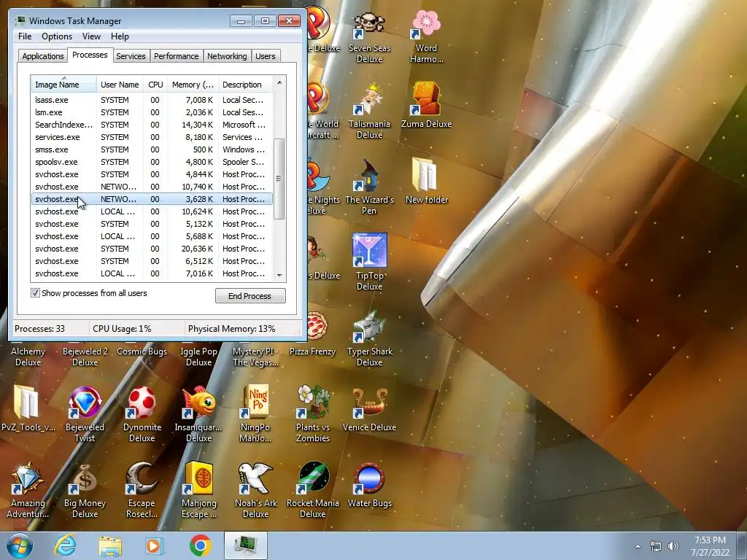Launch Internet Explorer from the taskbar

[65, 545]
